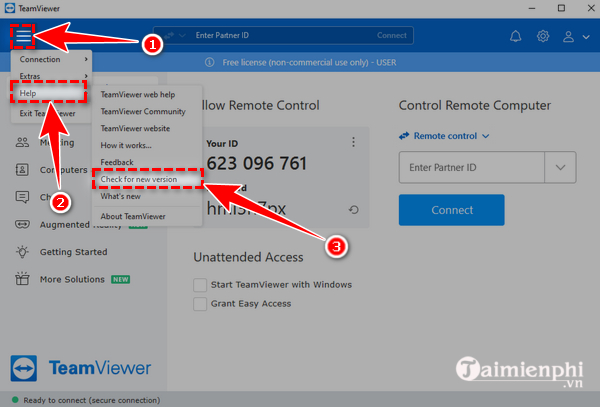Open the Getting Started lightbulb icon

[22, 252]
